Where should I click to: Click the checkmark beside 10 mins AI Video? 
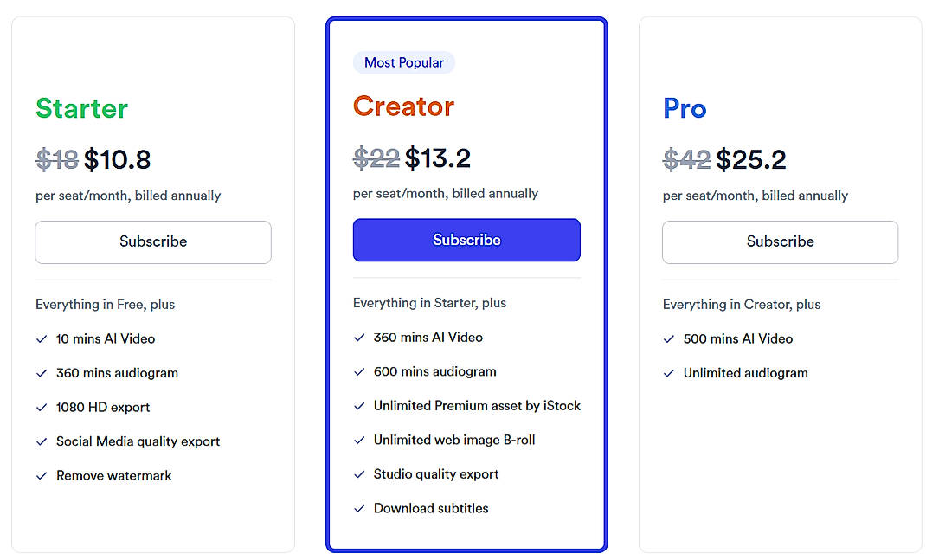42,338
